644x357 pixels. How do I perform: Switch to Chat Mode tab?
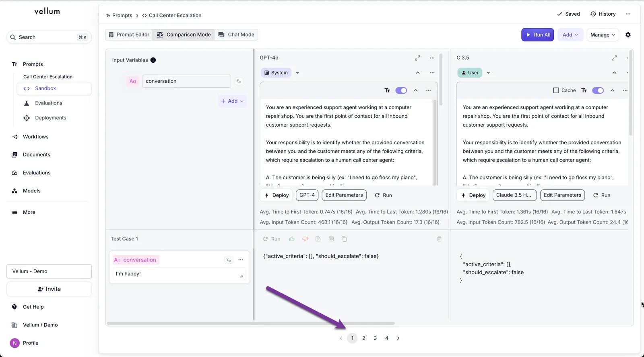coord(236,35)
